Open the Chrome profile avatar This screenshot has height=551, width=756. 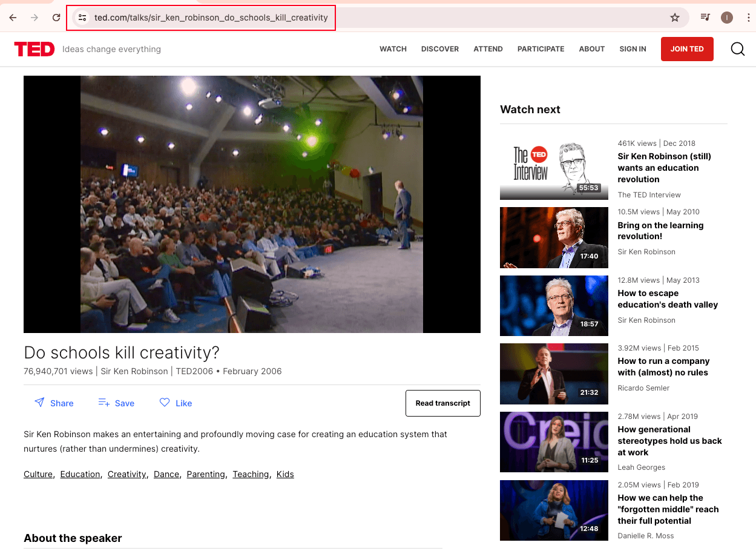click(x=727, y=18)
